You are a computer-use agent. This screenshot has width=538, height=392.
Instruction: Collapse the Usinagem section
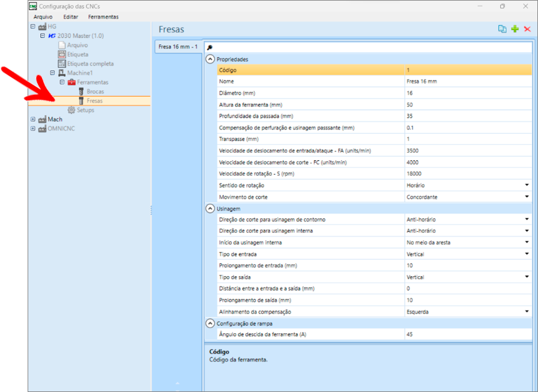click(x=210, y=208)
